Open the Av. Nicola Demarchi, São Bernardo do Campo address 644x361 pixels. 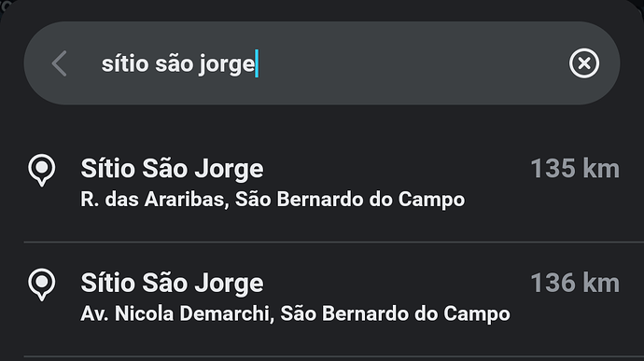click(295, 313)
